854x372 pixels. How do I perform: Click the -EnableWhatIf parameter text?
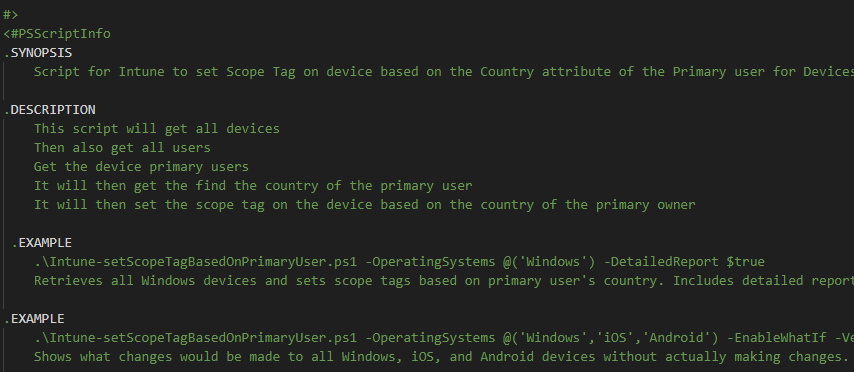coord(773,338)
